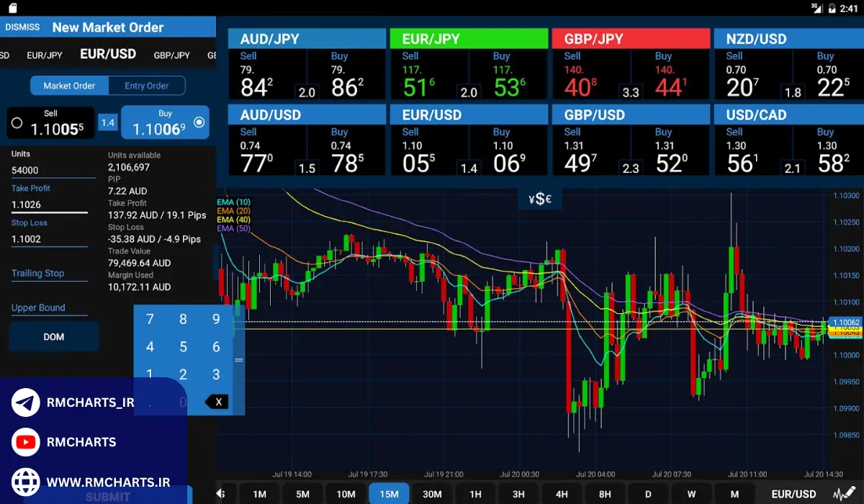Image resolution: width=864 pixels, height=504 pixels.
Task: Tap the Take Profit input field
Action: click(x=49, y=204)
